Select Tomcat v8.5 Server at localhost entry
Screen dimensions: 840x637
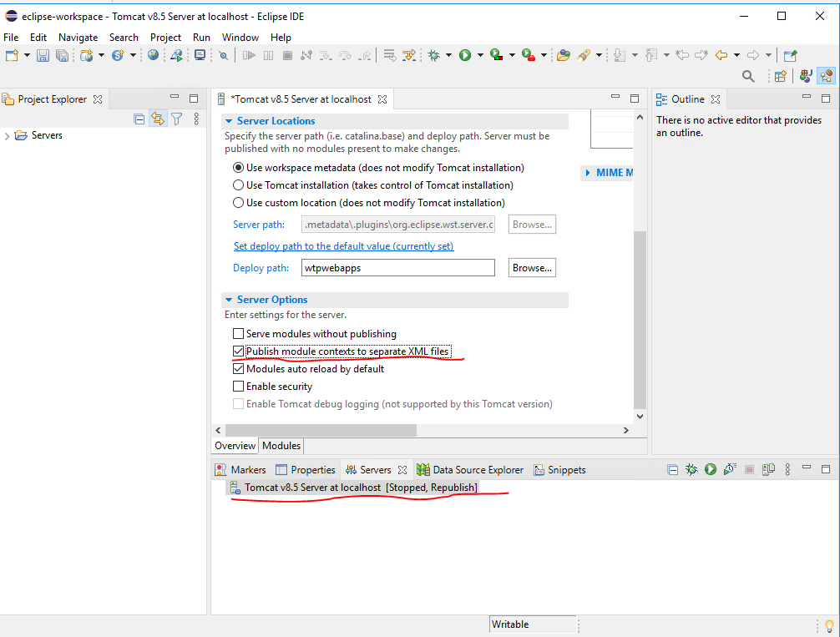353,488
